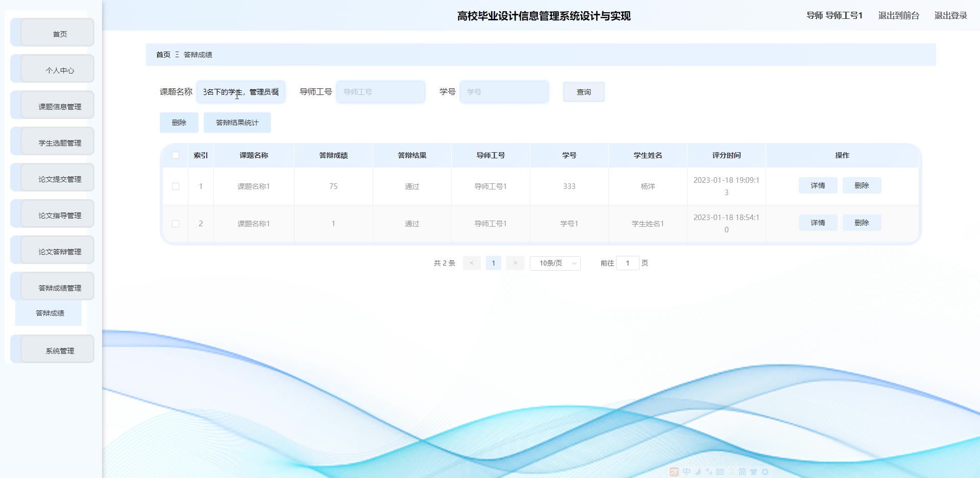Open 详情 for 学生姓名1 row
980x478 pixels.
click(x=818, y=223)
